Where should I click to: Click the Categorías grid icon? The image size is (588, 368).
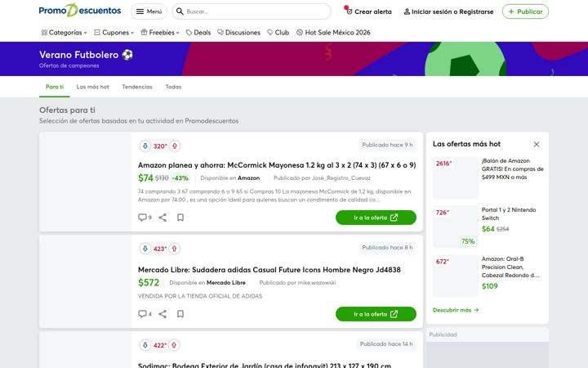tap(44, 33)
